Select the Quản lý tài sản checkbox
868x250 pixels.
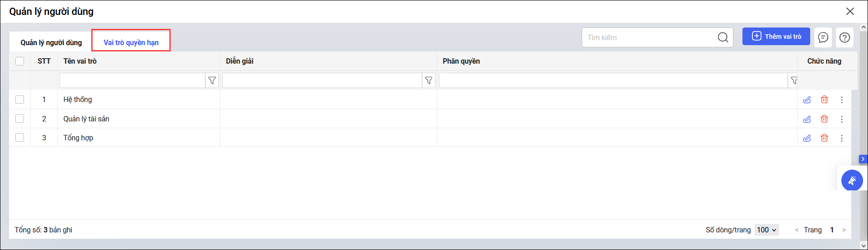point(20,118)
